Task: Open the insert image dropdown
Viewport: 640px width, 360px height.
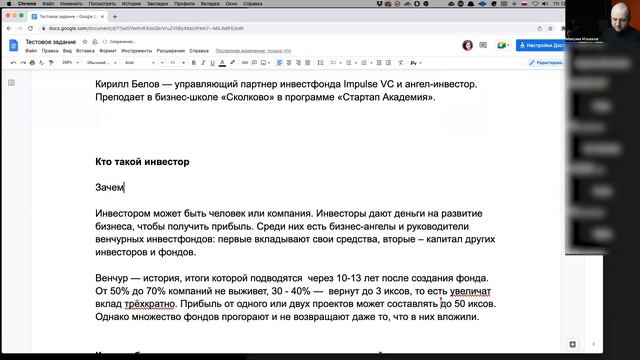Action: pos(265,63)
